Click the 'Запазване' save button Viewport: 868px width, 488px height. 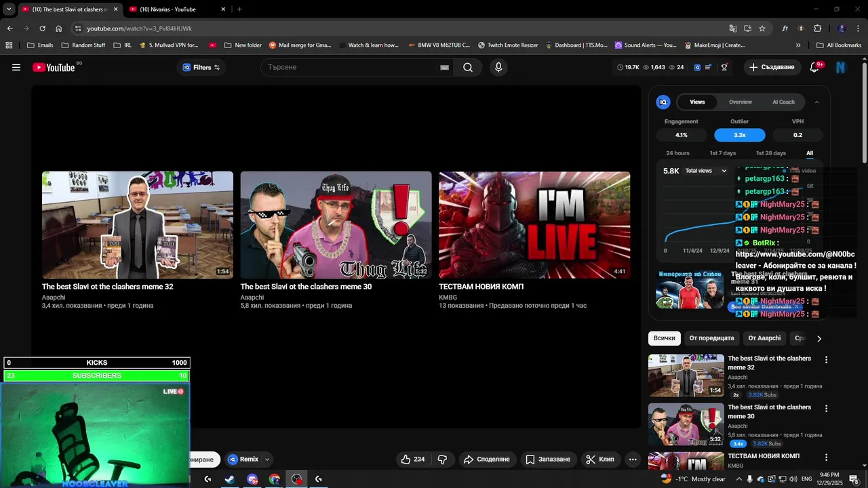pos(548,459)
